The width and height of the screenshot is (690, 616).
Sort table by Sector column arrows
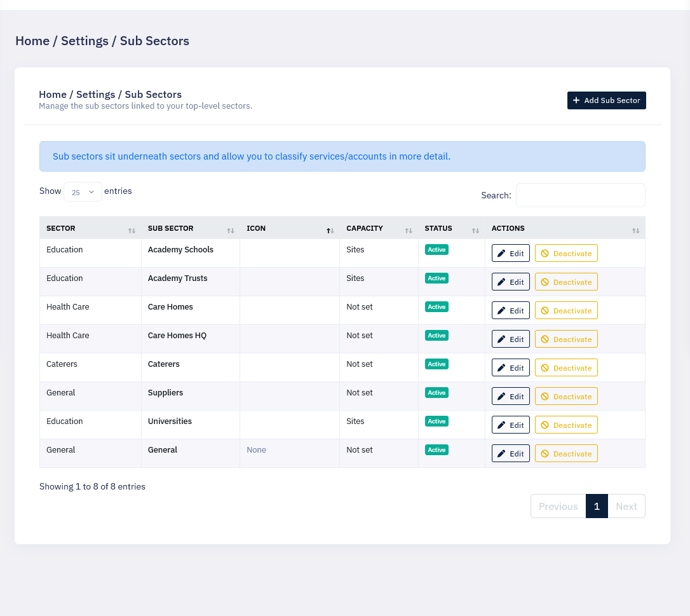coord(132,231)
